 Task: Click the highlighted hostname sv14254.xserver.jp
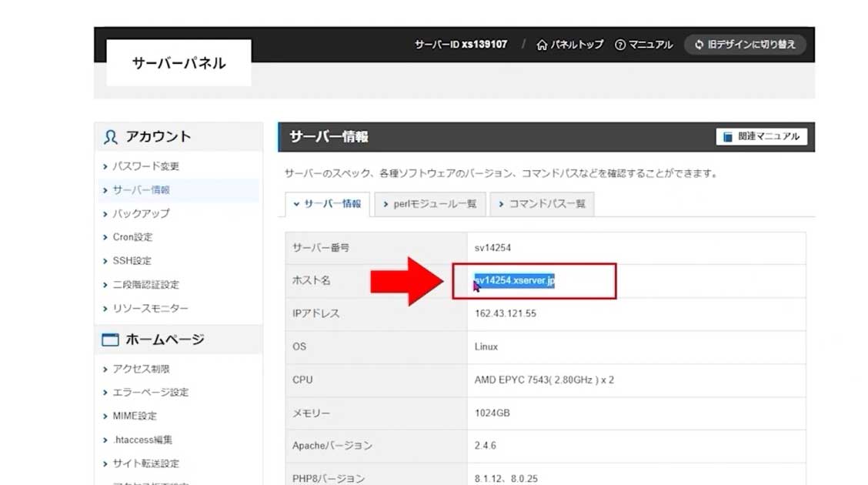tap(514, 281)
